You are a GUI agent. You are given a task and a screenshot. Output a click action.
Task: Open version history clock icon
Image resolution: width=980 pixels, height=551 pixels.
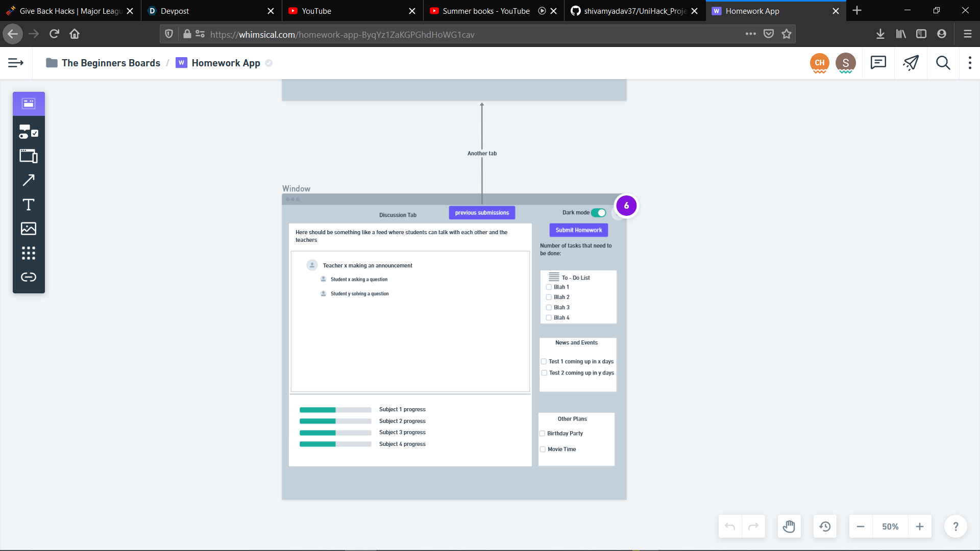tap(825, 527)
